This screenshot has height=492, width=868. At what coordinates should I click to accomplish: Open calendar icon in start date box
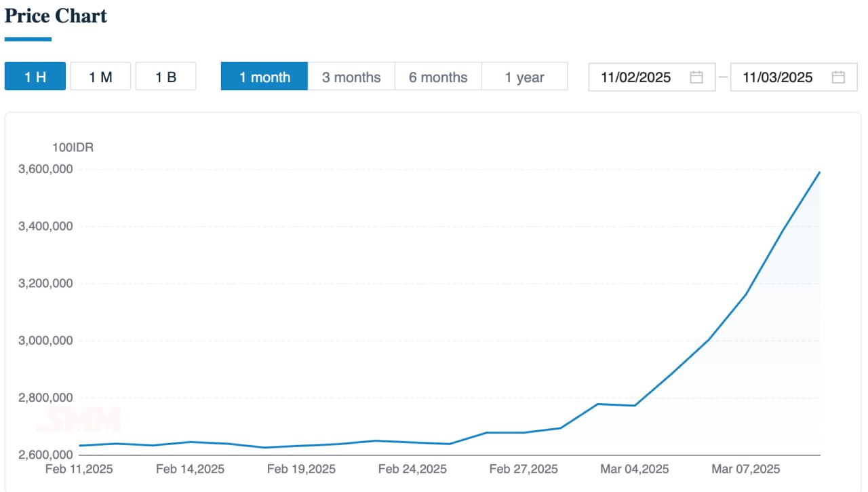pyautogui.click(x=696, y=77)
